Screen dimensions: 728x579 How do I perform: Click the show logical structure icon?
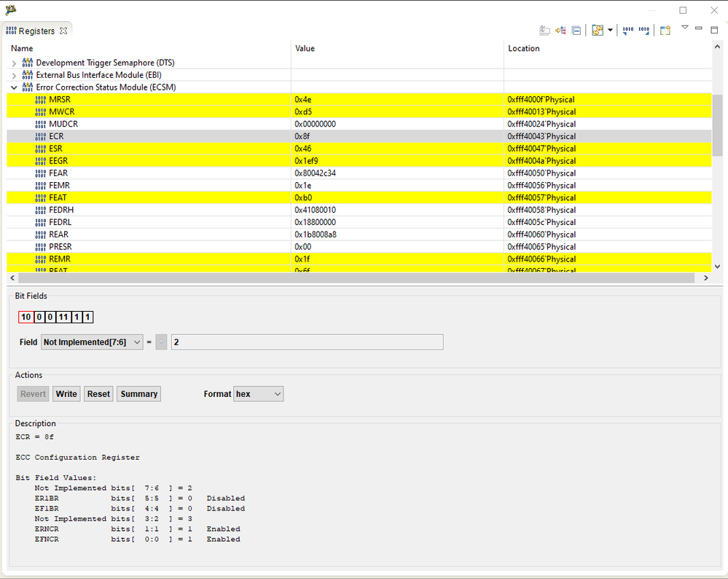(x=560, y=31)
